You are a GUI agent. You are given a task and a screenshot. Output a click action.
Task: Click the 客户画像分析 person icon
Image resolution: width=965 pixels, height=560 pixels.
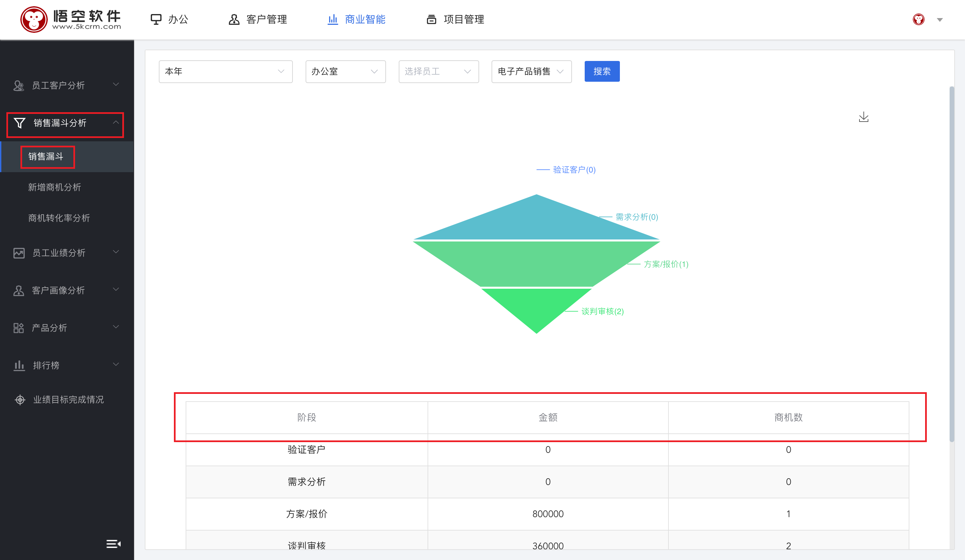19,290
